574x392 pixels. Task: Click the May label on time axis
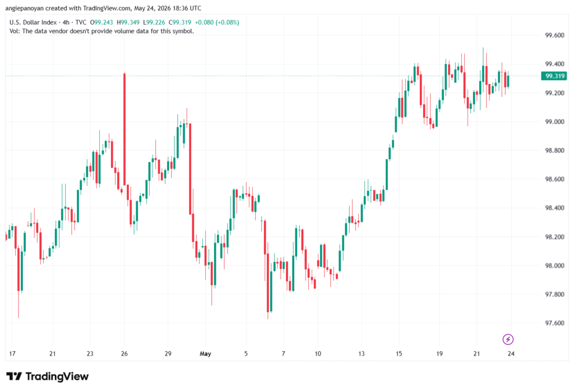coord(205,353)
